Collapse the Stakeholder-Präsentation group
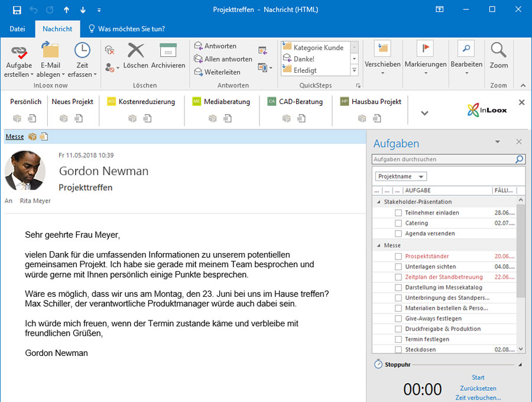This screenshot has width=532, height=402. point(379,202)
